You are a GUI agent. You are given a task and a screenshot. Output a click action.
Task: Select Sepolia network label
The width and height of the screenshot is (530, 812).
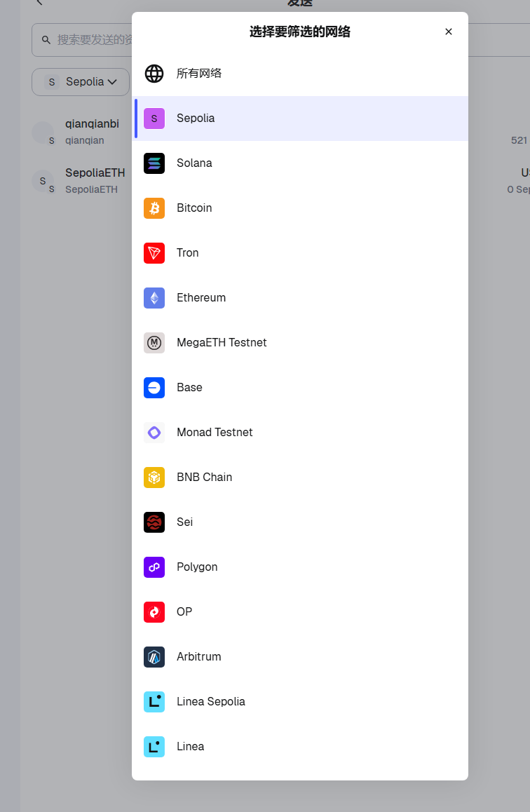[196, 118]
